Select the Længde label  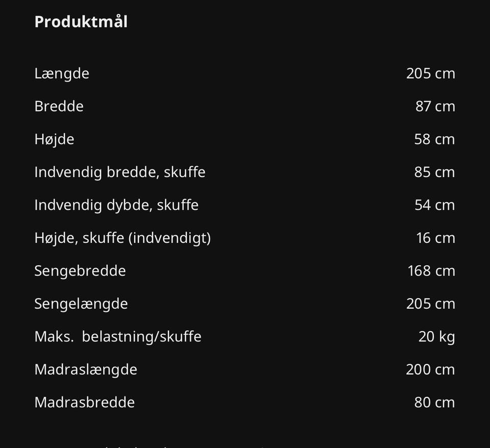[x=62, y=73]
